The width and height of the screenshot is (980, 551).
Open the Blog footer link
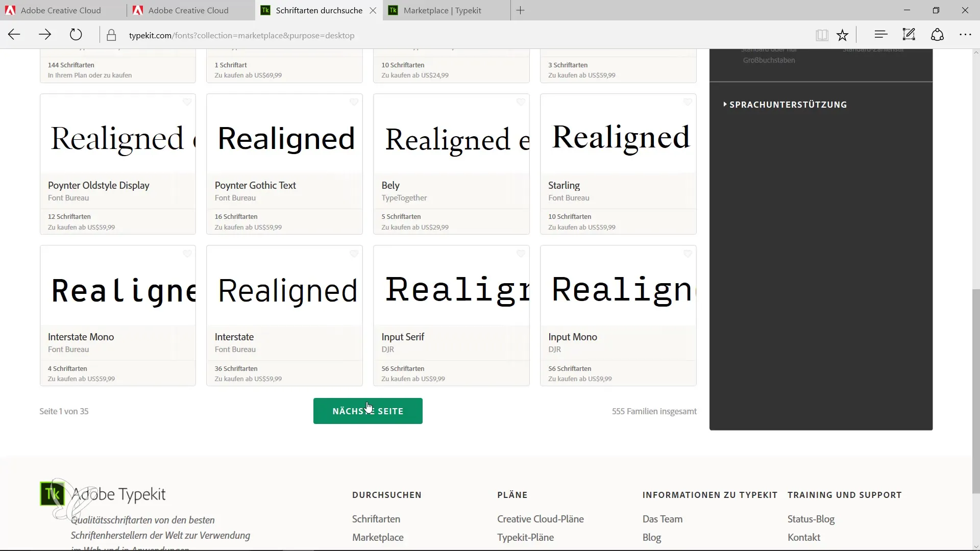click(x=652, y=537)
